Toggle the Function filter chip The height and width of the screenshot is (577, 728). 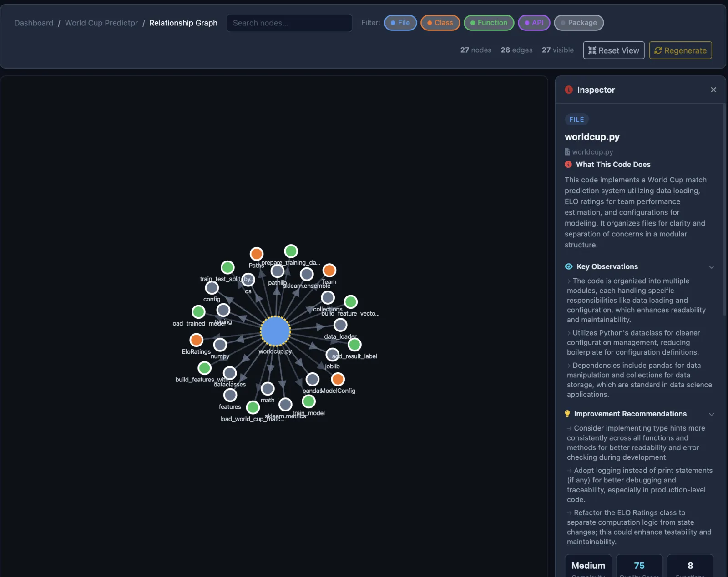click(489, 23)
